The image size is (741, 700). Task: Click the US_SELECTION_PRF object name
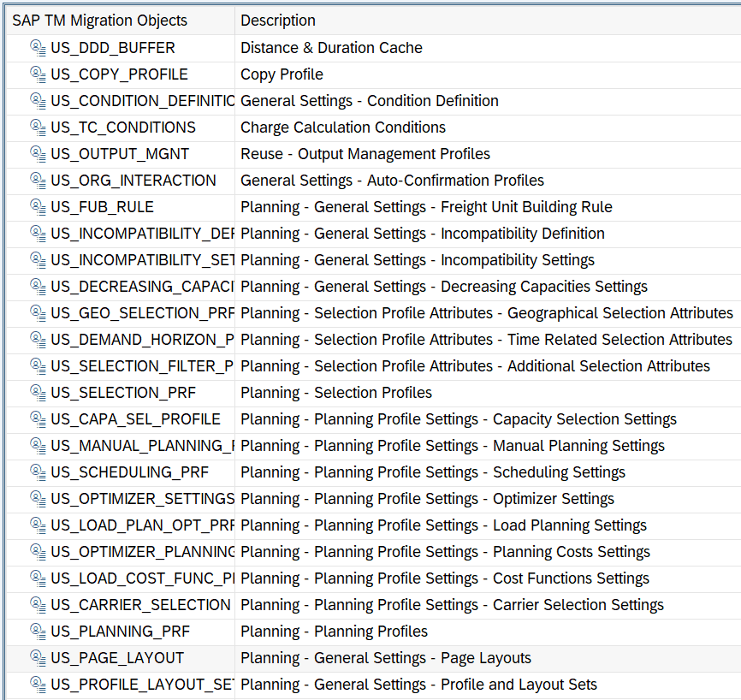tap(123, 392)
